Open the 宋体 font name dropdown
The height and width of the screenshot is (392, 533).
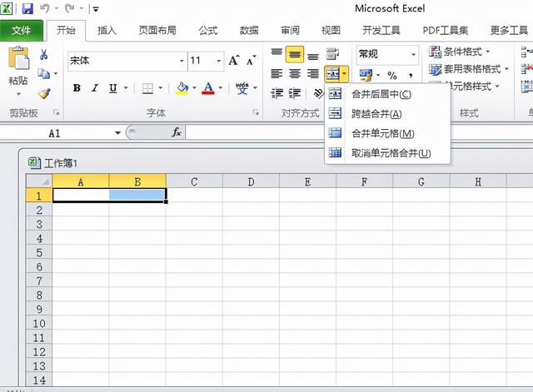pyautogui.click(x=182, y=61)
